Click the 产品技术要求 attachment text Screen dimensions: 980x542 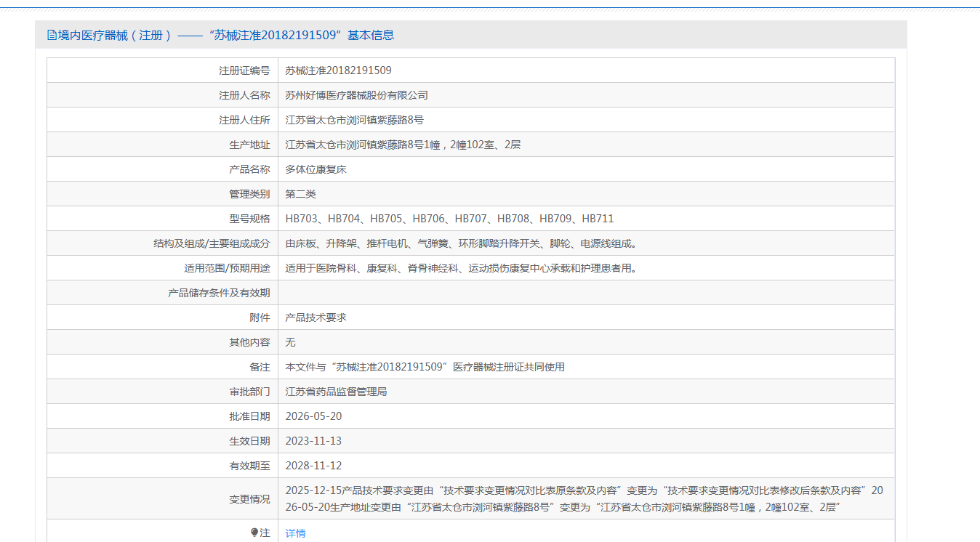pyautogui.click(x=316, y=317)
